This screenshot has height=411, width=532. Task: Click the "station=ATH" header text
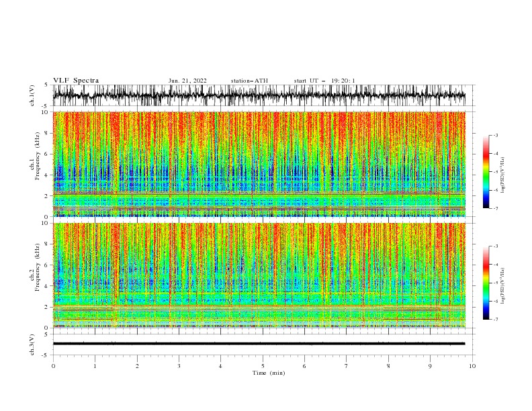pos(249,81)
